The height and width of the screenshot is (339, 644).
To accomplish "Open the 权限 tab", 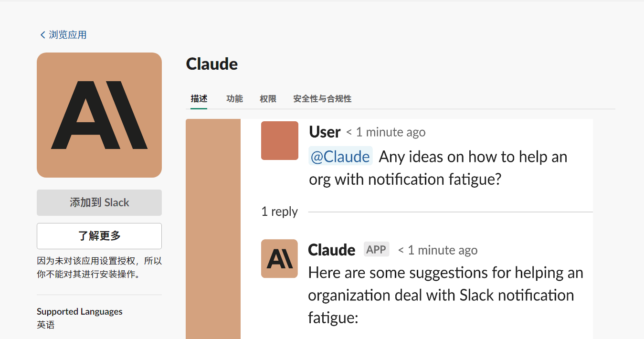I will [268, 99].
